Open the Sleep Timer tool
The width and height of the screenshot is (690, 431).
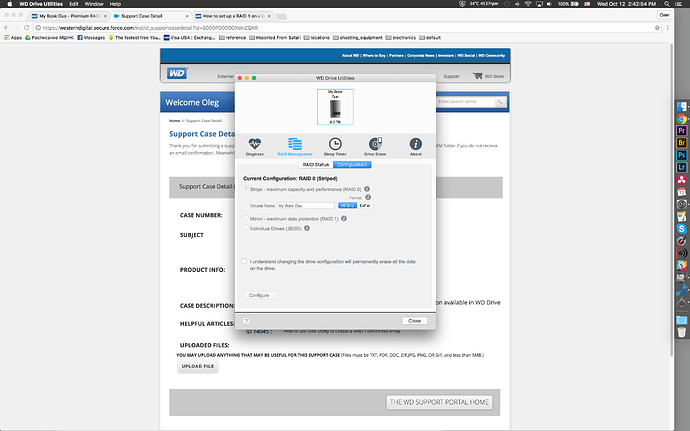(x=335, y=147)
